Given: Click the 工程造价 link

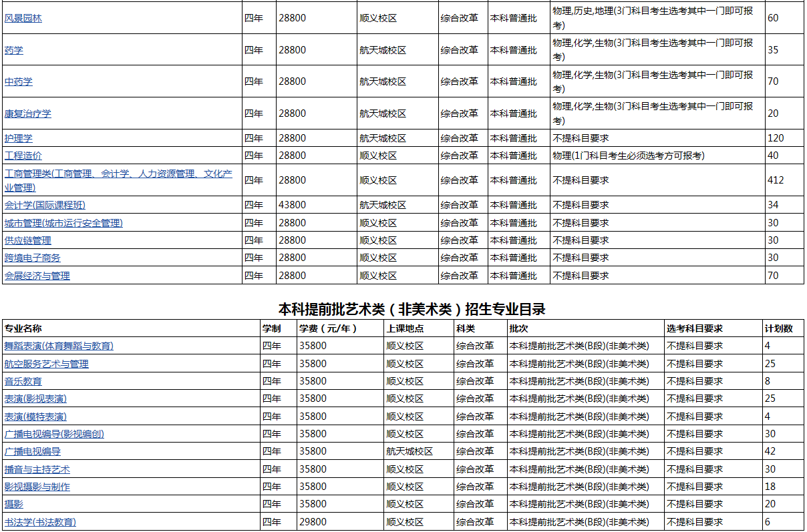Looking at the screenshot, I should tap(23, 156).
